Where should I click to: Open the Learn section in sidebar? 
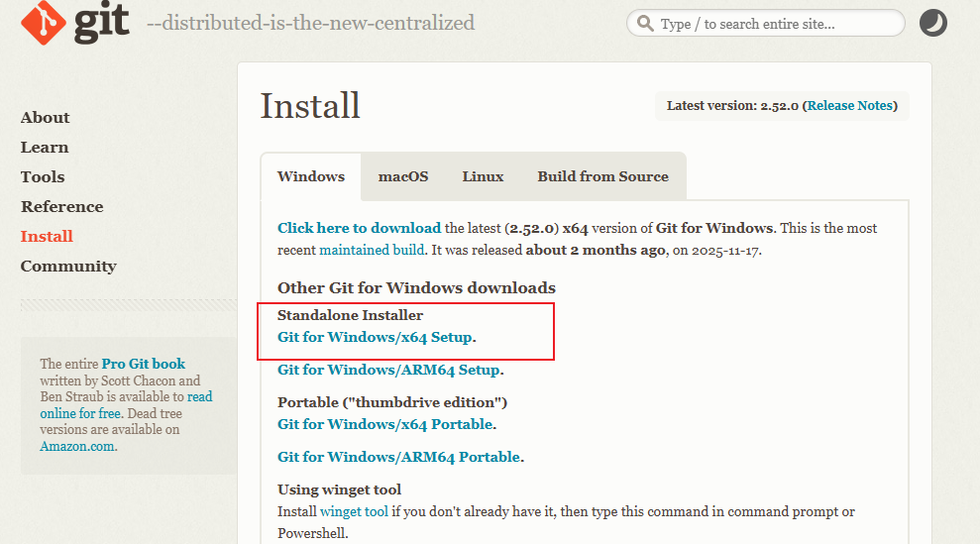coord(45,148)
